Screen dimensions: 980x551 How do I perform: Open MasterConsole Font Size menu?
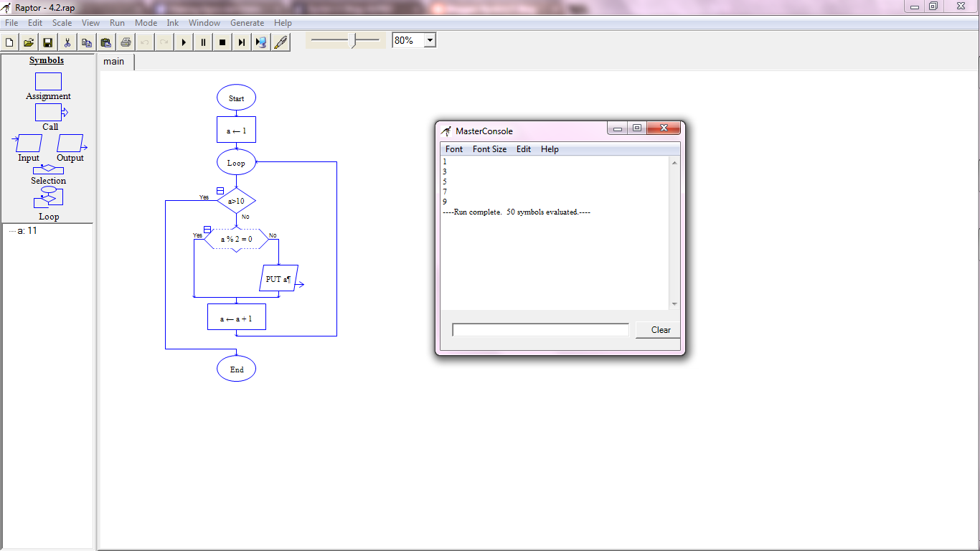click(489, 149)
